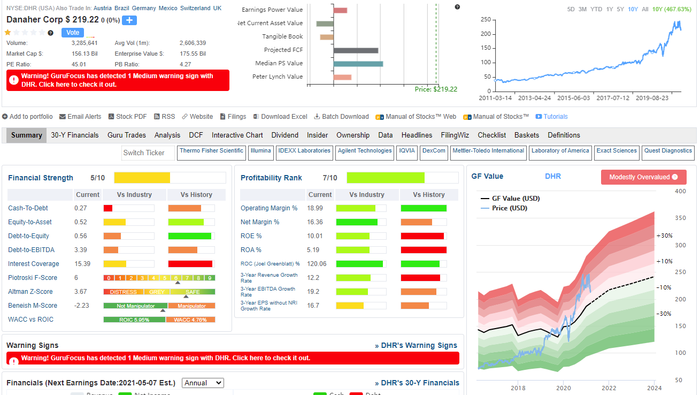Click the Altman Z-Score distress-safe scale
700x395 pixels.
click(x=159, y=291)
